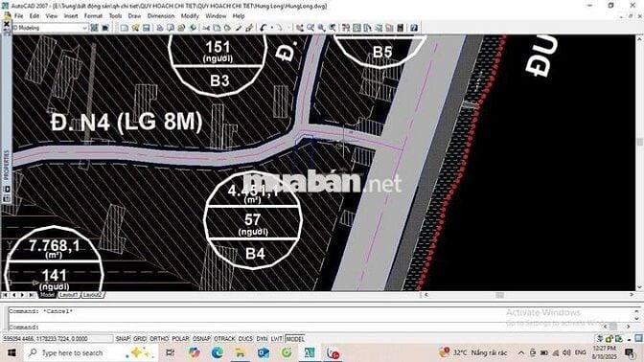Switch to the Layout1 tab
644x362 pixels.
[68, 295]
